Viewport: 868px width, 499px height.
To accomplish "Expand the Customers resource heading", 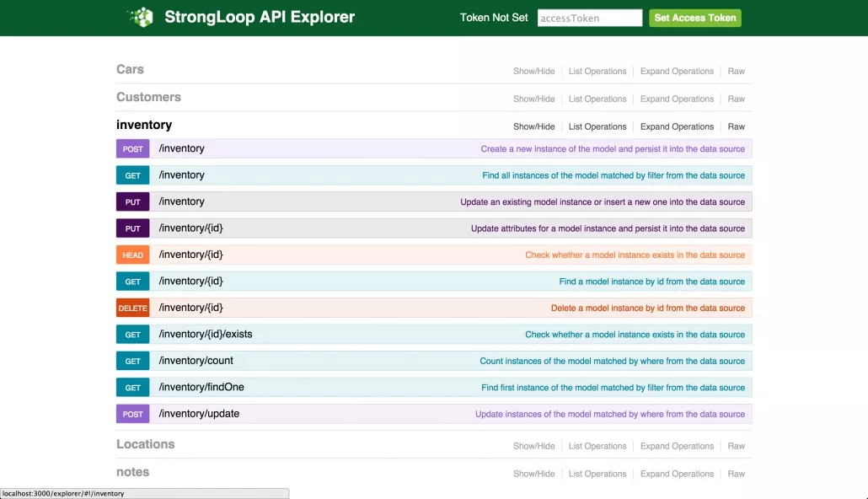I will click(148, 97).
